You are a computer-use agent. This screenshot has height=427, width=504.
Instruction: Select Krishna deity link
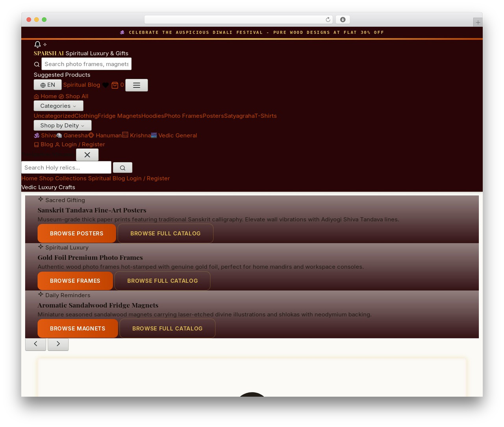[x=137, y=136]
